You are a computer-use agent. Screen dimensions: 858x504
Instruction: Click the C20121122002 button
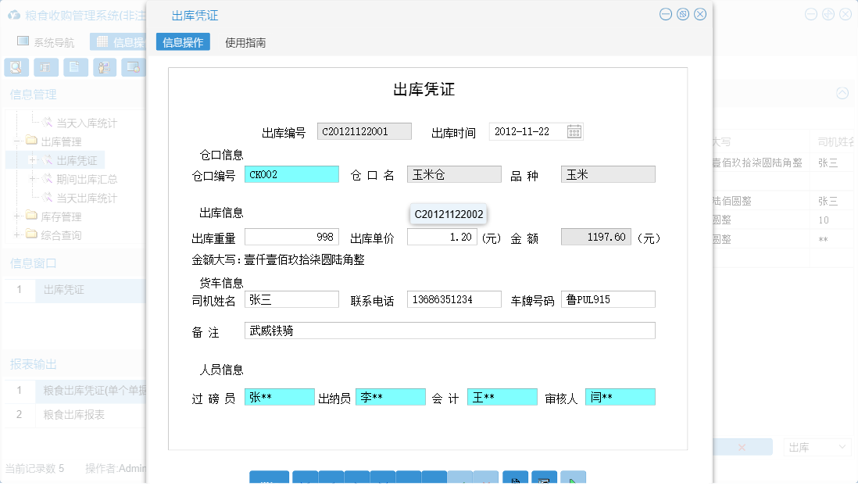coord(447,213)
